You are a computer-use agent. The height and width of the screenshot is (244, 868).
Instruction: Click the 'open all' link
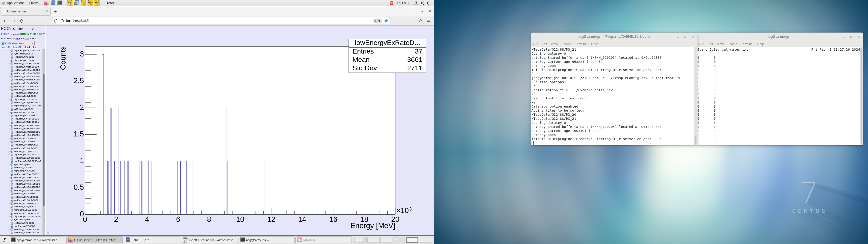pos(5,47)
